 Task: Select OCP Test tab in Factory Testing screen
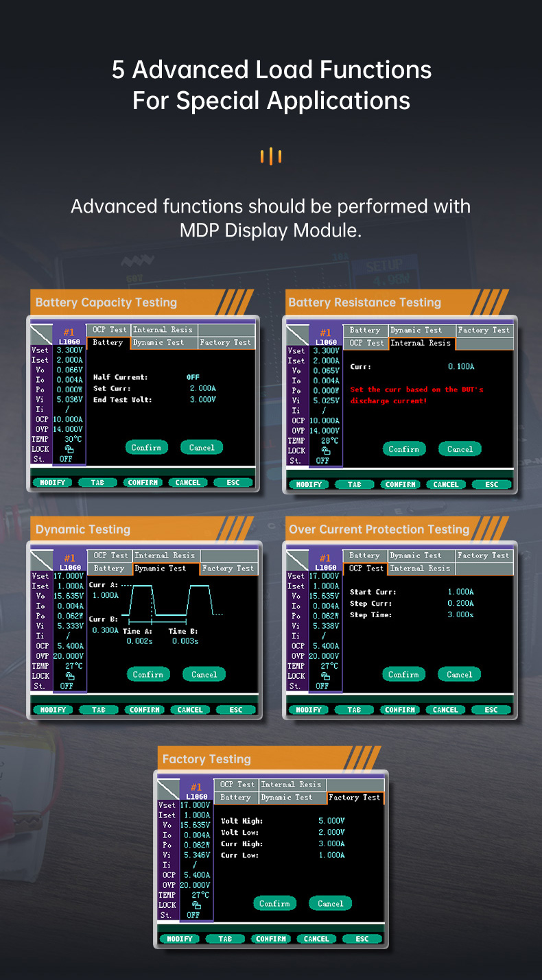(237, 785)
